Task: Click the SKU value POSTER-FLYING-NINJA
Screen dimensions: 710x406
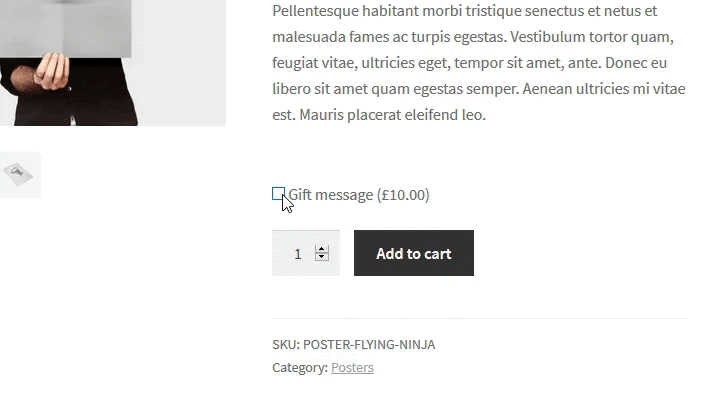Action: (x=369, y=345)
